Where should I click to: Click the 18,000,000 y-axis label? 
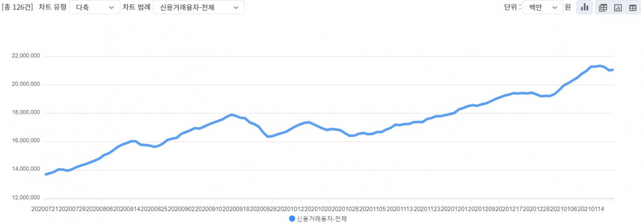point(27,113)
